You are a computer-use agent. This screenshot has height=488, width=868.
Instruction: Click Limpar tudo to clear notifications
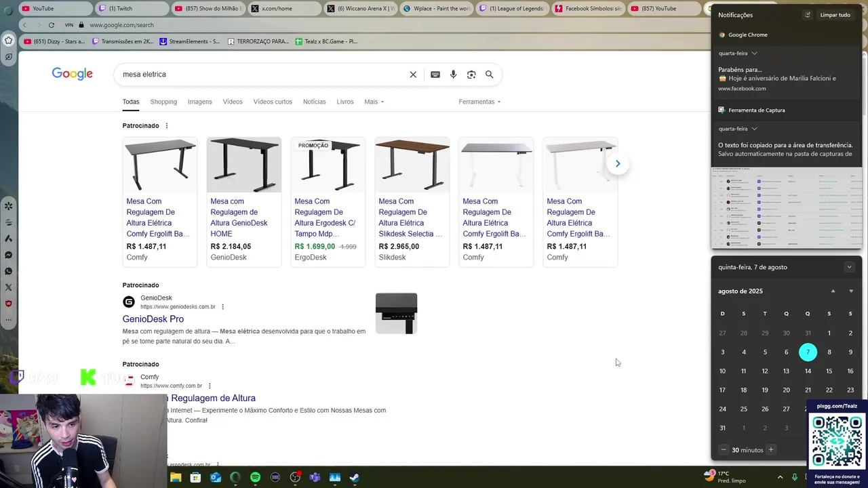[835, 15]
